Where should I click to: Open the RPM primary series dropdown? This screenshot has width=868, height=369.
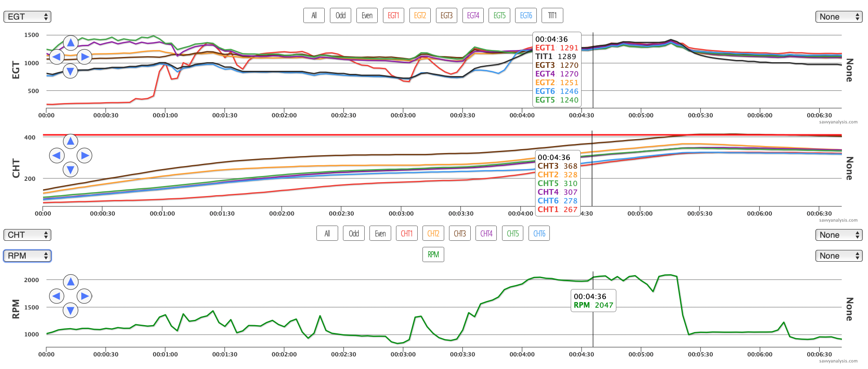point(27,256)
